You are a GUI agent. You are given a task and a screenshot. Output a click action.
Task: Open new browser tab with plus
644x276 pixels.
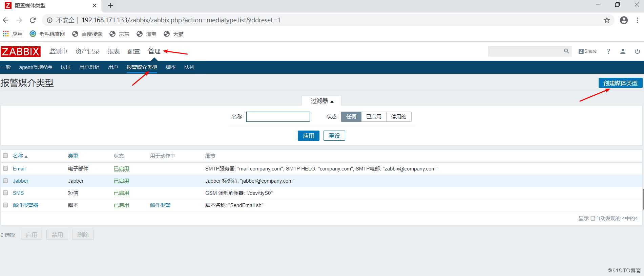pos(110,5)
